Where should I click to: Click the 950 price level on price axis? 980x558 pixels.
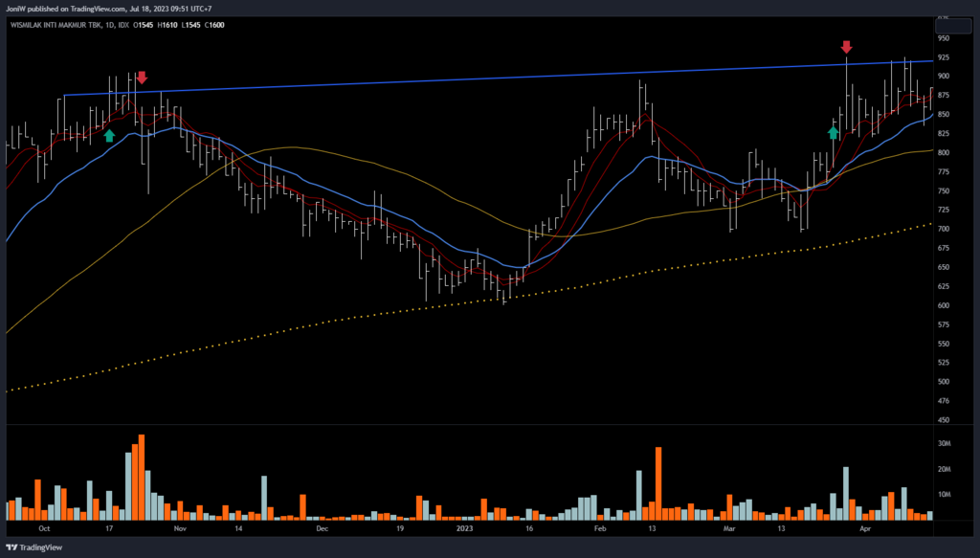click(x=943, y=38)
